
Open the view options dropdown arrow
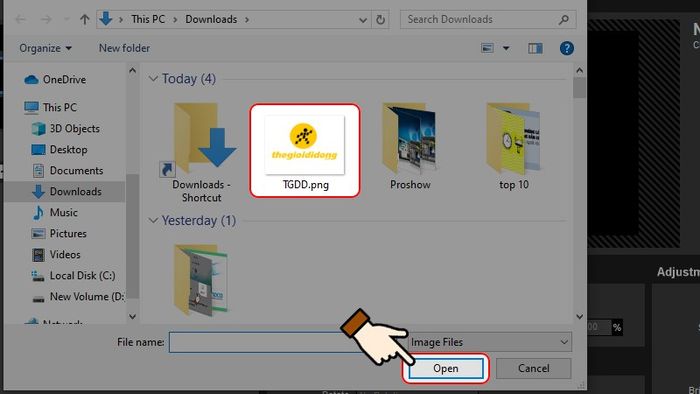pos(506,48)
